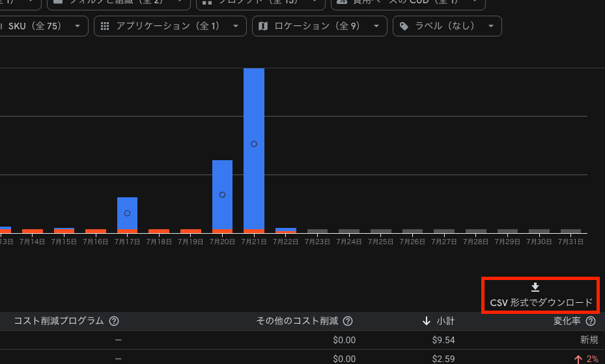Click the 7月31日 axis label
This screenshot has height=364, width=605.
tap(570, 242)
